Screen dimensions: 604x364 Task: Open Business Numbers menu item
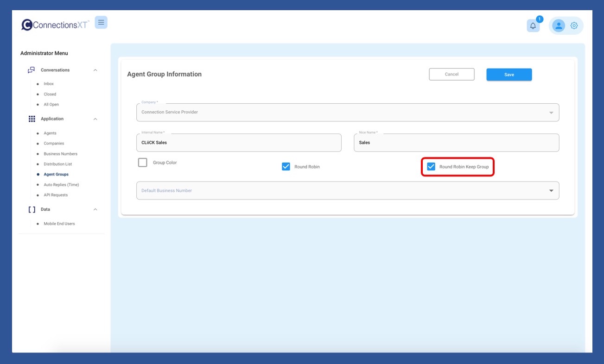click(60, 154)
